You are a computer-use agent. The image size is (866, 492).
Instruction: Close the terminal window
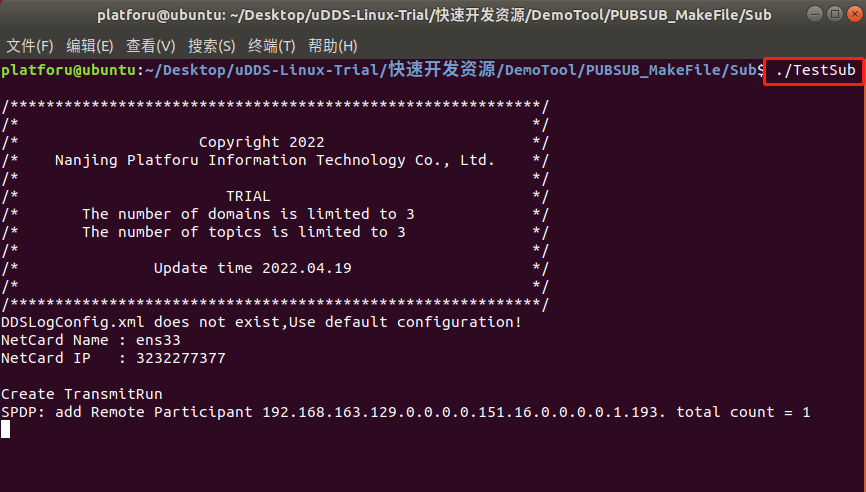[x=855, y=14]
